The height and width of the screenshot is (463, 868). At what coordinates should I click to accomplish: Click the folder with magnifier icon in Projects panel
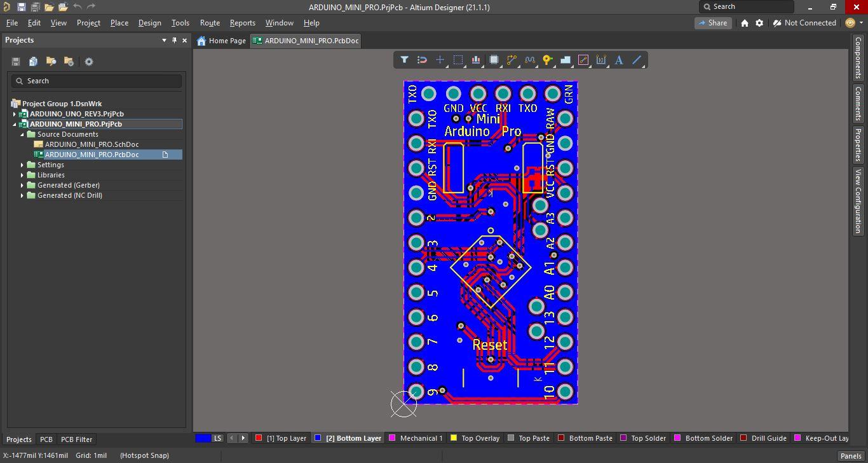(x=51, y=62)
